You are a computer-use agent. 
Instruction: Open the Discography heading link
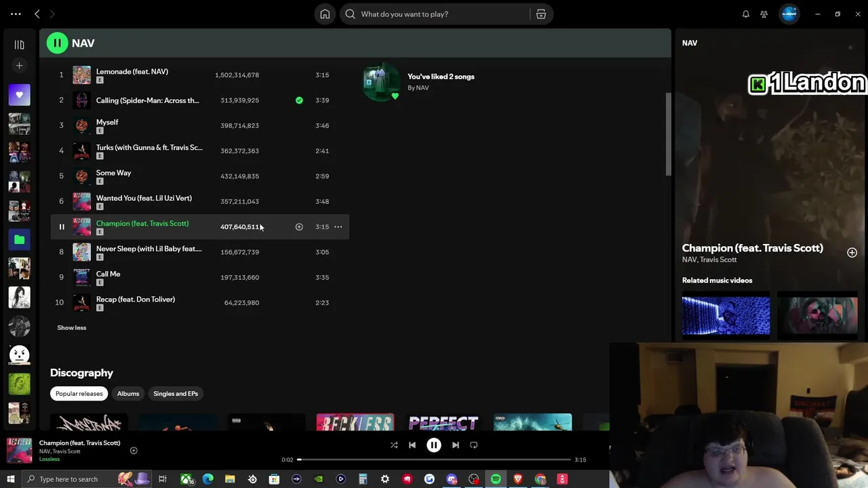(x=81, y=373)
